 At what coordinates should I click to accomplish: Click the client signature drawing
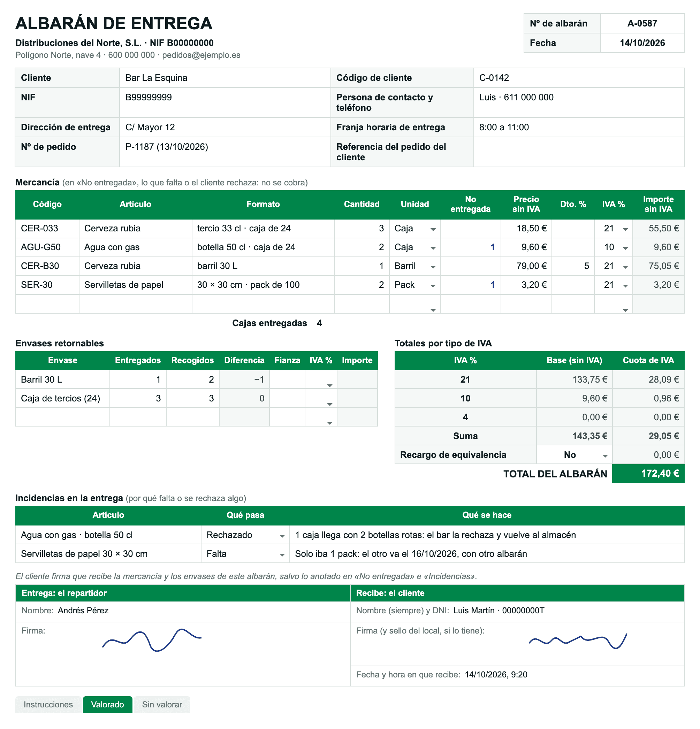pos(578,641)
